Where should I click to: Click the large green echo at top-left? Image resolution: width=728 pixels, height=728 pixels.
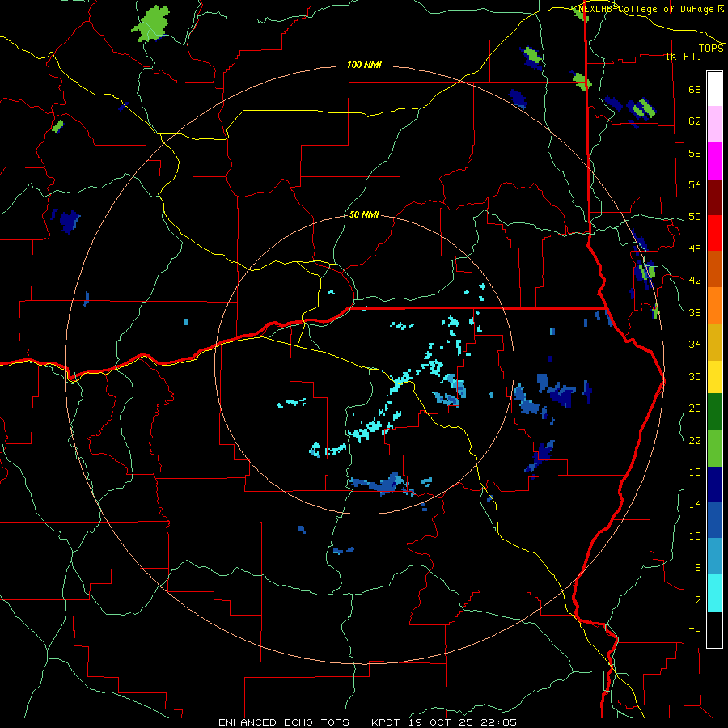pos(151,24)
